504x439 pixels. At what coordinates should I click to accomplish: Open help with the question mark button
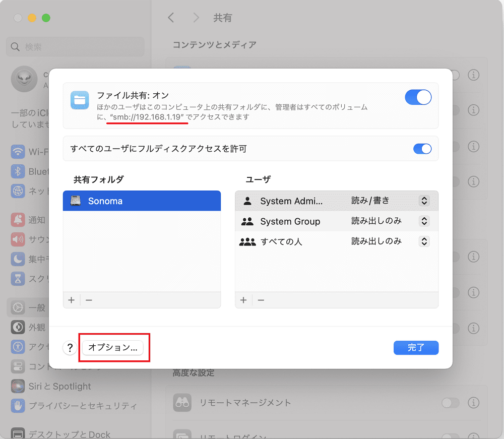[70, 348]
